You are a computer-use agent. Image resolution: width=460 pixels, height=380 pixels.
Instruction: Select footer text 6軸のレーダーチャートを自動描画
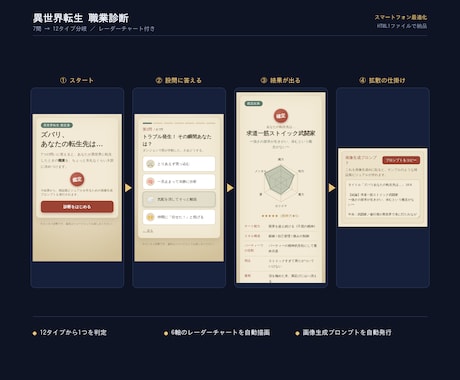tap(220, 332)
